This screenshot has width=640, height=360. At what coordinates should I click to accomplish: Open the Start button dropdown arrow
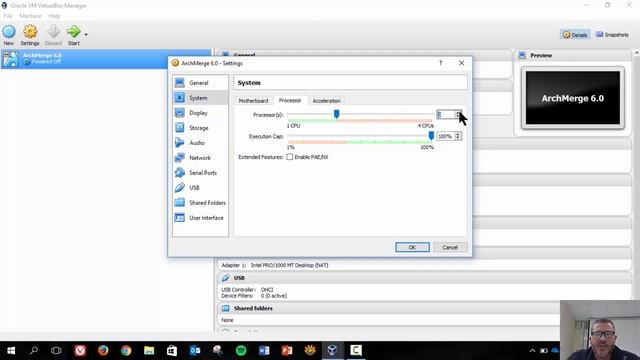tap(86, 35)
